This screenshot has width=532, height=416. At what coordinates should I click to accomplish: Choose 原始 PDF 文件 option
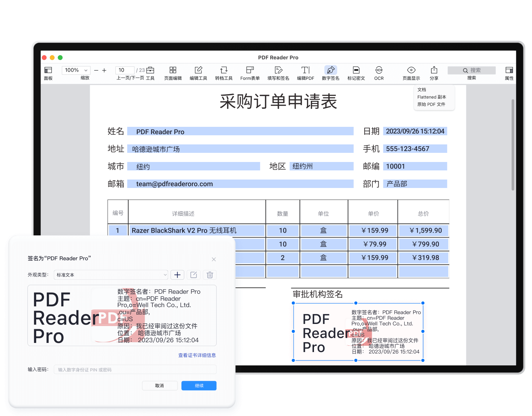tap(431, 104)
